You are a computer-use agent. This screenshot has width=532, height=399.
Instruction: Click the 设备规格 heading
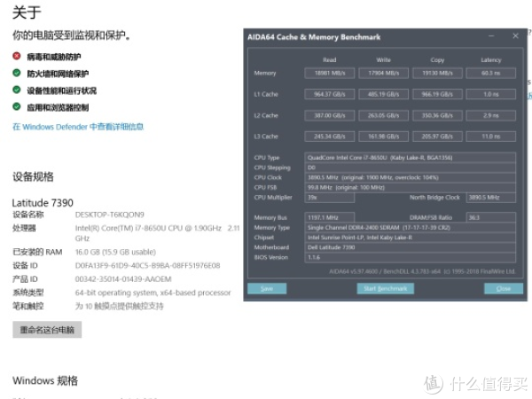(33, 176)
